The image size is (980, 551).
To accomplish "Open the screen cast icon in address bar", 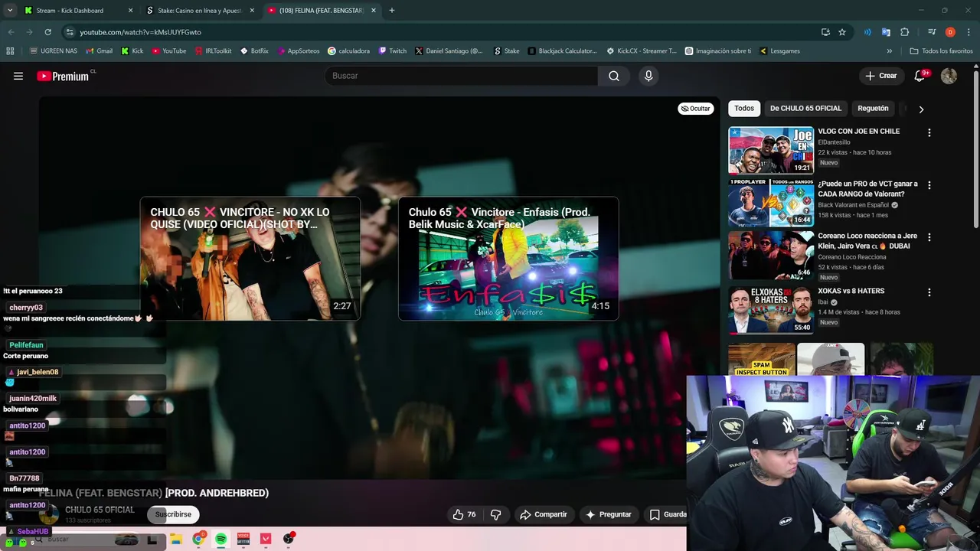I will tap(825, 32).
